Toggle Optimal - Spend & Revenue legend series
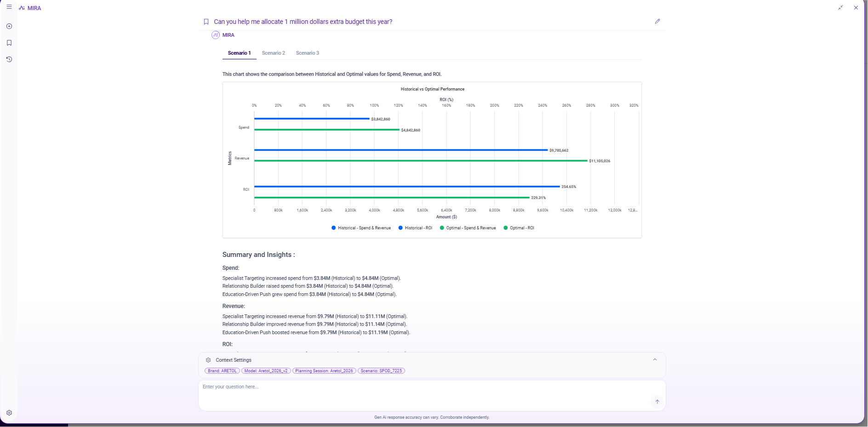Image resolution: width=868 pixels, height=427 pixels. tap(468, 228)
